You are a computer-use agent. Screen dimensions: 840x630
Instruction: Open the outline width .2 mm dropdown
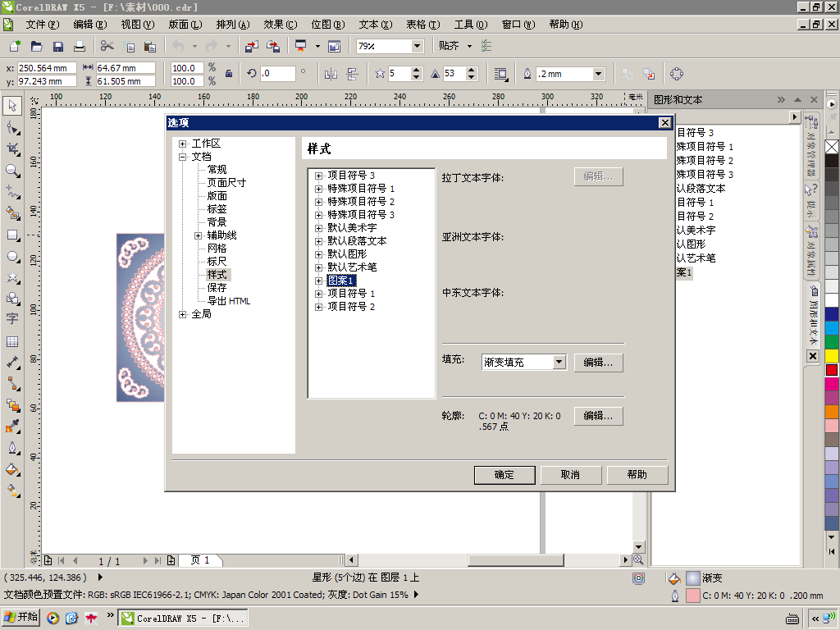click(x=598, y=74)
